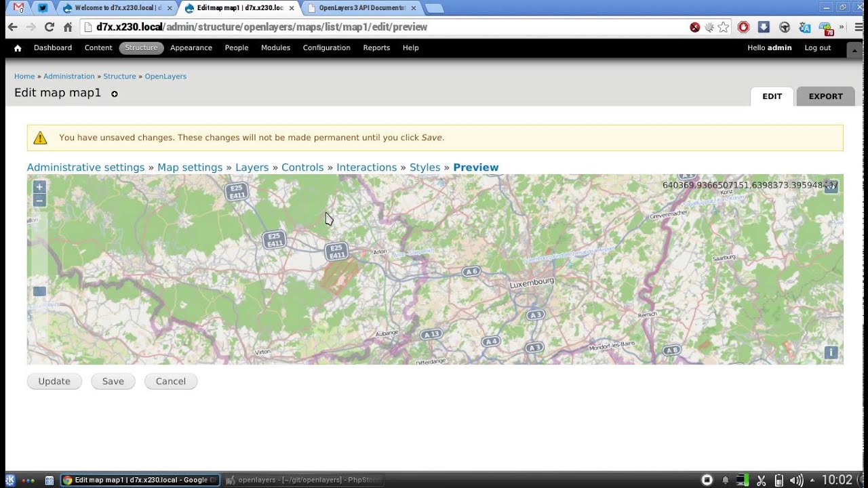Click the browser forward arrow
Image resolution: width=868 pixels, height=488 pixels.
[31, 27]
